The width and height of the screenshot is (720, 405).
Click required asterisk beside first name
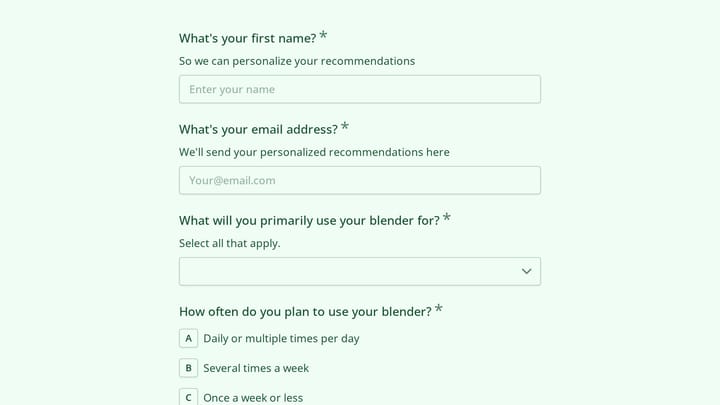tap(323, 35)
